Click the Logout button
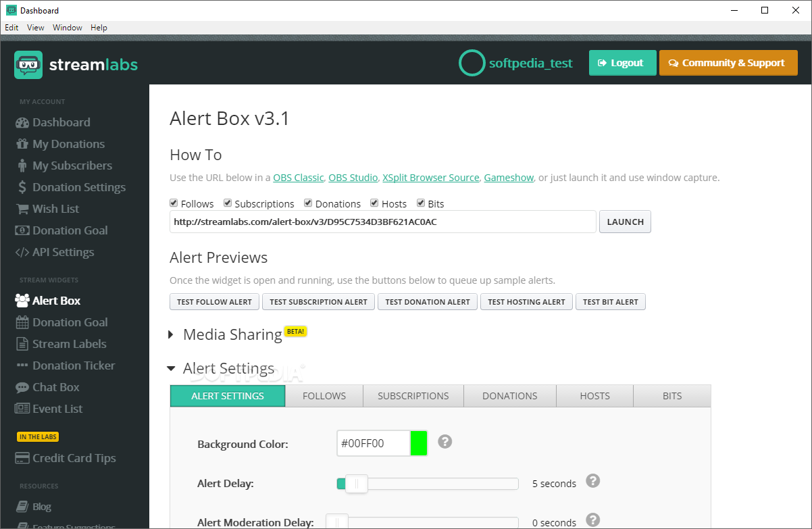 [623, 63]
